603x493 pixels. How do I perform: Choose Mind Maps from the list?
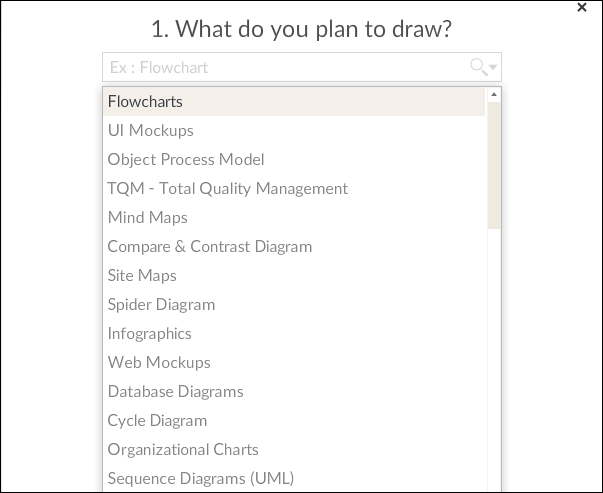point(294,218)
